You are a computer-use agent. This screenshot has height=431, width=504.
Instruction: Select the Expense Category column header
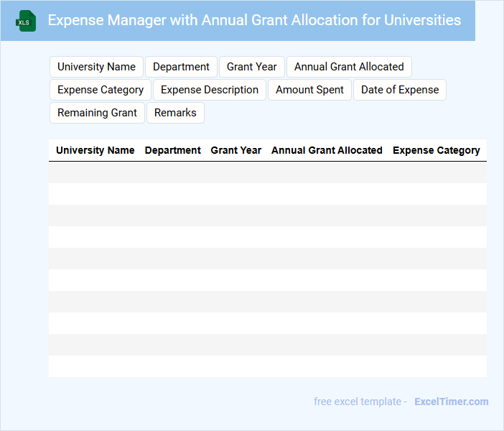437,150
